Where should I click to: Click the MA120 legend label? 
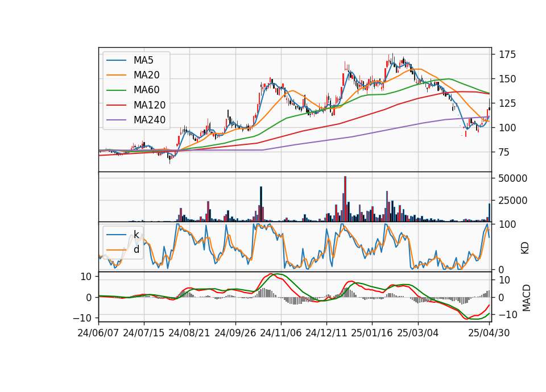150,105
